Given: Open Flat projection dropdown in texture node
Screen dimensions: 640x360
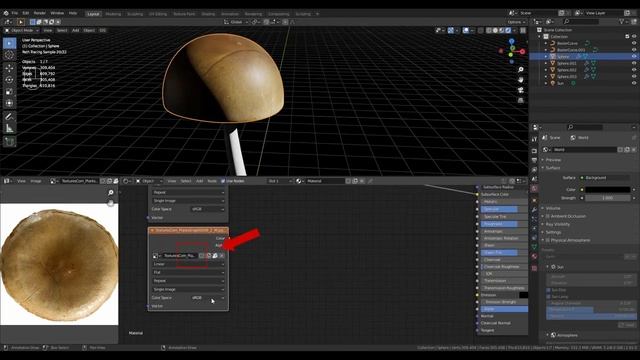Looking at the screenshot, I should [x=188, y=272].
